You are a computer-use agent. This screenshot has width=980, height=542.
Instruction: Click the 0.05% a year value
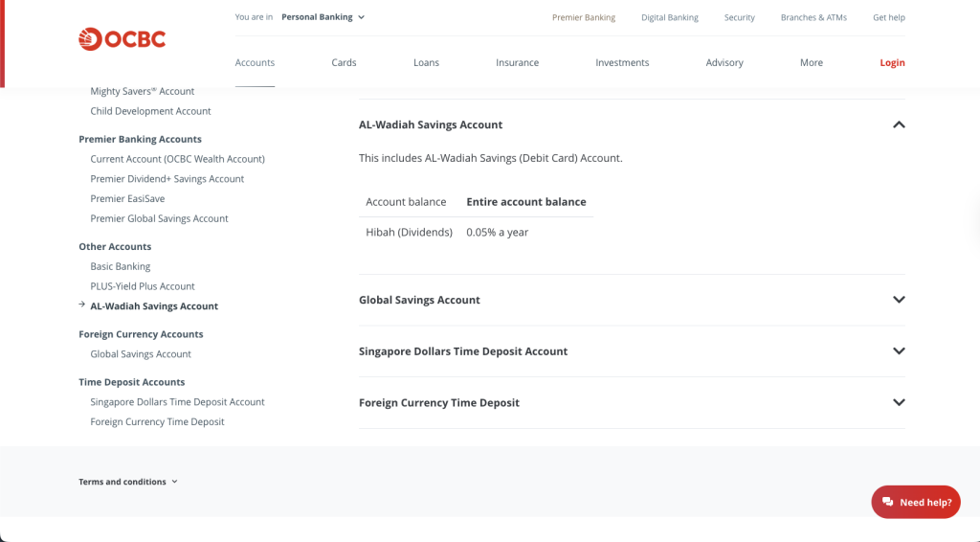click(498, 232)
